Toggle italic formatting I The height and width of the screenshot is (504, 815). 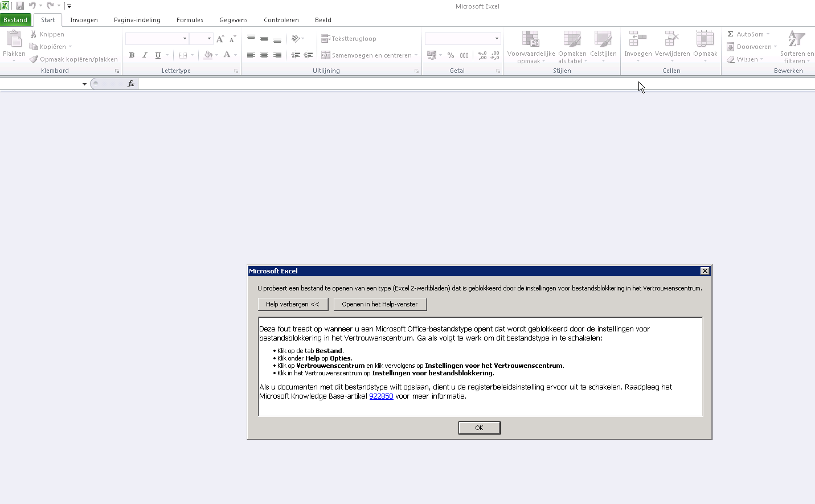pos(145,55)
